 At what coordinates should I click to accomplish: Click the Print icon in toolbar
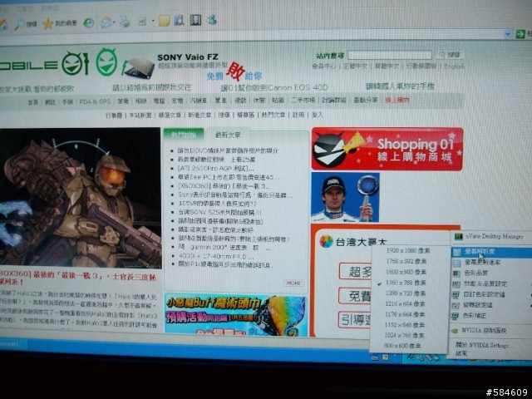coord(125,22)
